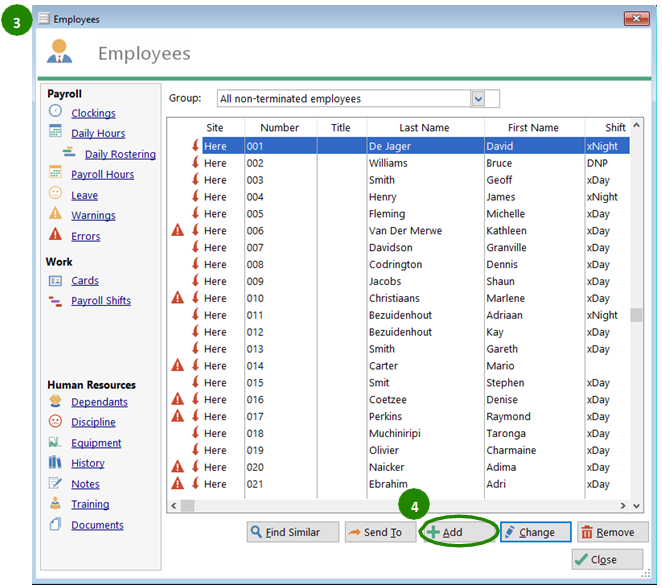Click the Discipline sad face icon
Screen dimensions: 662x588
click(x=55, y=421)
